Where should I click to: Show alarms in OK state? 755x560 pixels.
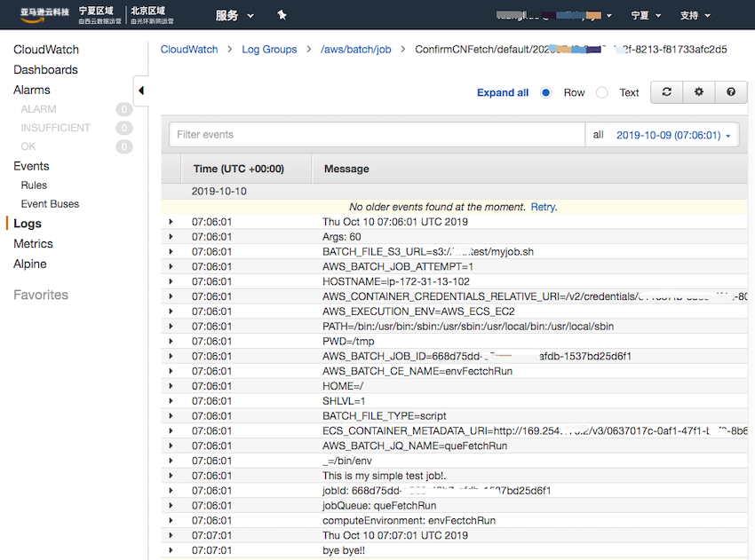coord(28,146)
